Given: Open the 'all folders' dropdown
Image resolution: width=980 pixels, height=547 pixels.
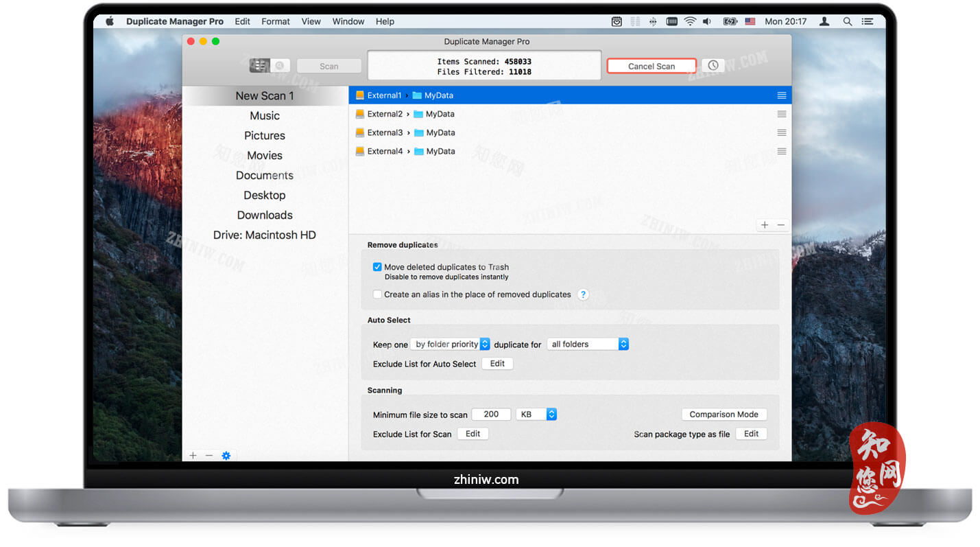Looking at the screenshot, I should (x=588, y=345).
